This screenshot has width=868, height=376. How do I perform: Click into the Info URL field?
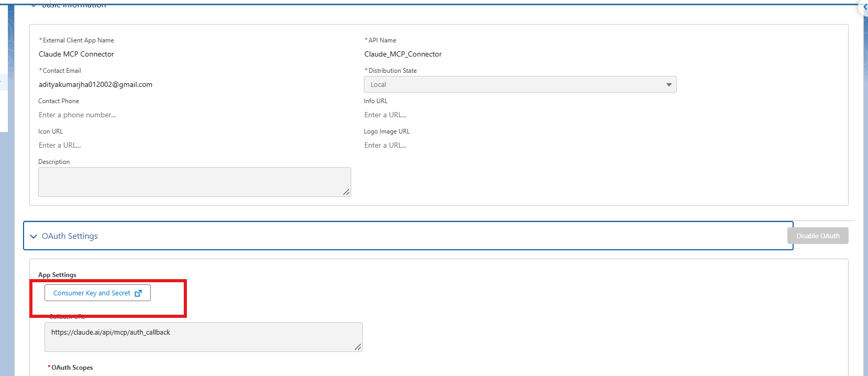tap(520, 115)
